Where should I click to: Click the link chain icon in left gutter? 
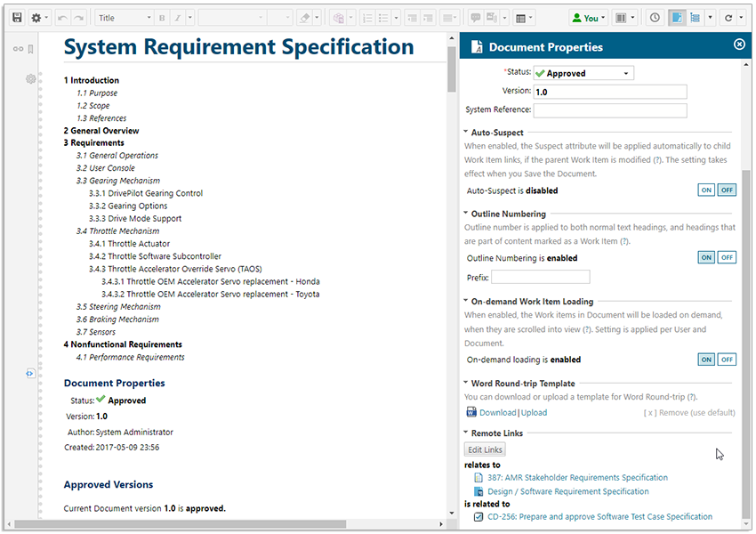tap(19, 49)
